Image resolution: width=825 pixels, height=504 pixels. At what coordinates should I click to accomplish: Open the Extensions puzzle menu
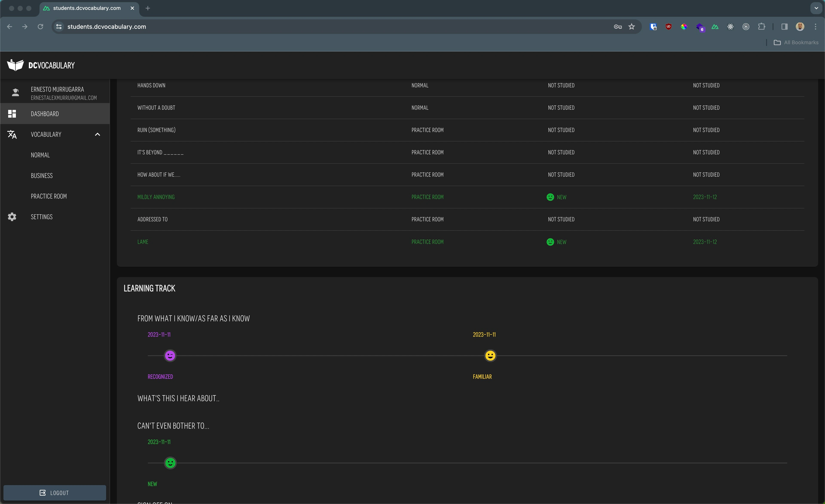point(761,27)
